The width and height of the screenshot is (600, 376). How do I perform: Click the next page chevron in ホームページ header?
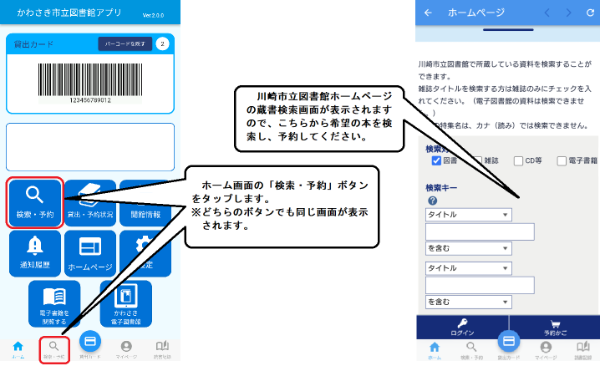click(569, 13)
